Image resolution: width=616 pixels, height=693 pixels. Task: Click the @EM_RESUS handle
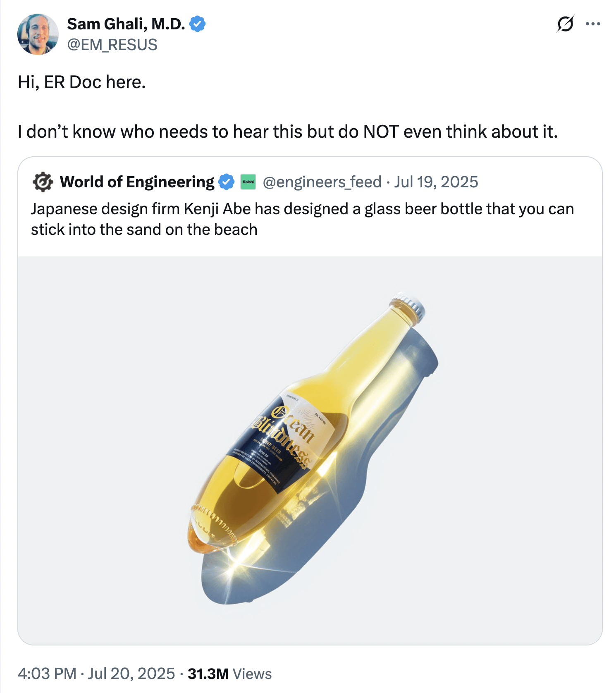tap(112, 45)
